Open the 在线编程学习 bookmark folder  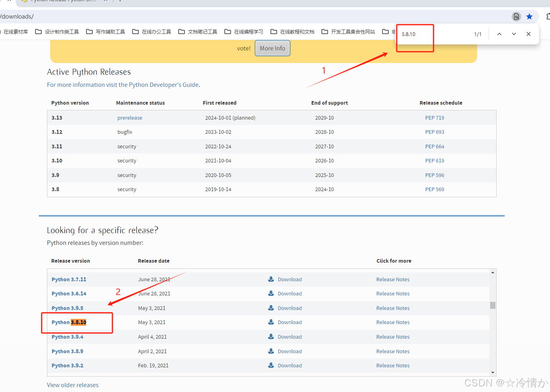pyautogui.click(x=244, y=32)
